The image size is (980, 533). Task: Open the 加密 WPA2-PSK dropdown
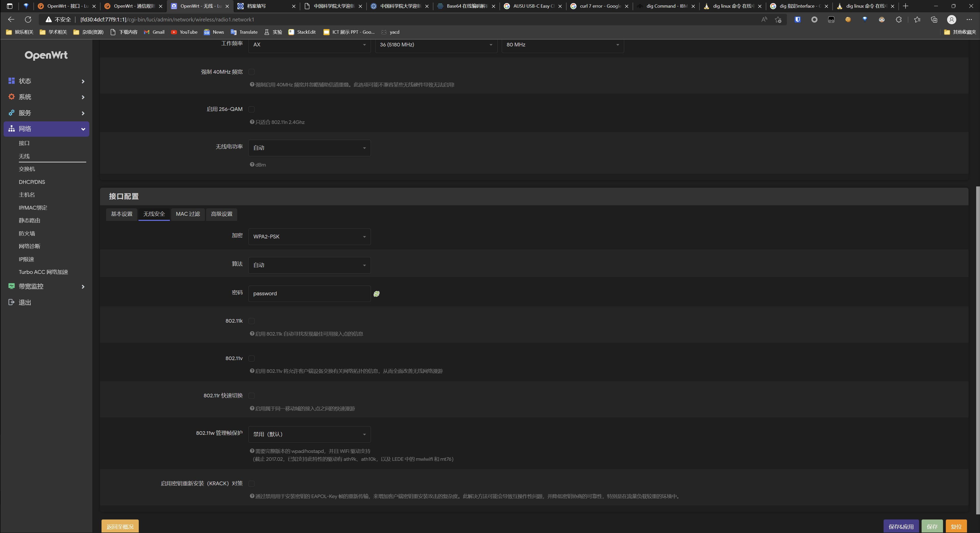pyautogui.click(x=309, y=237)
